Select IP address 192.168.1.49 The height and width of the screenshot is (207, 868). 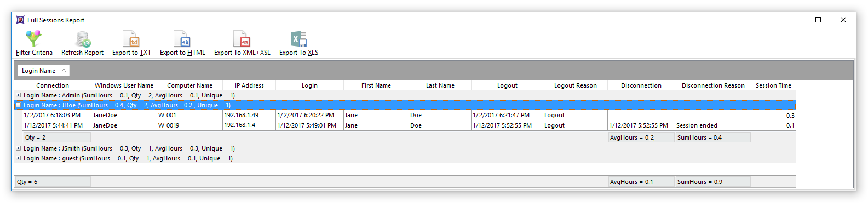249,116
